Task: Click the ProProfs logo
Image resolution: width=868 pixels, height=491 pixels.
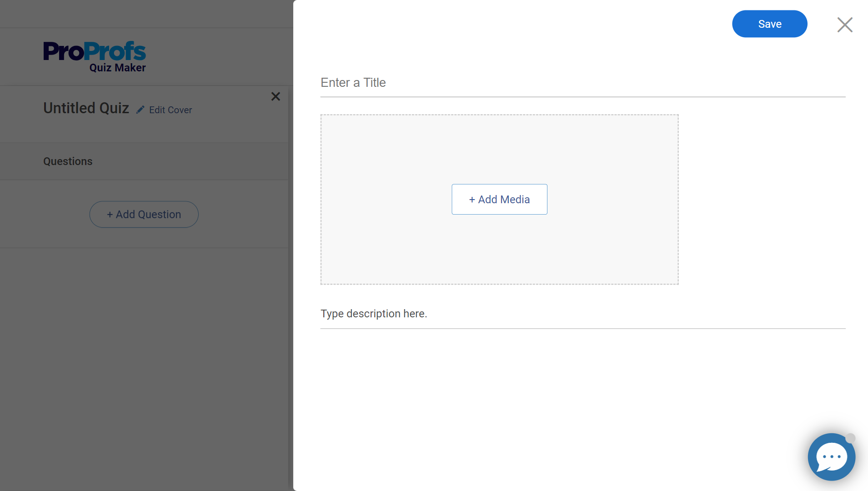Action: (95, 51)
